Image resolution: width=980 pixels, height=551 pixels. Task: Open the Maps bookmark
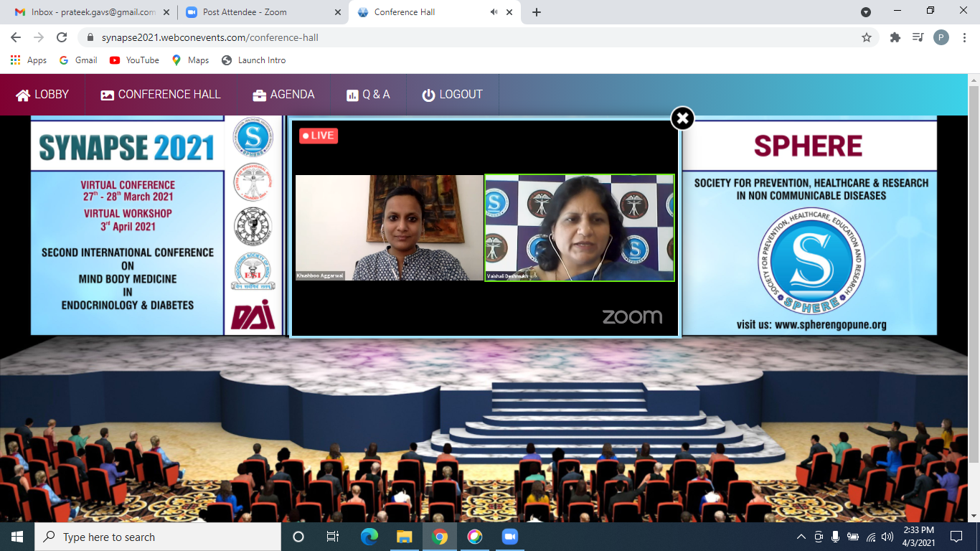(190, 60)
